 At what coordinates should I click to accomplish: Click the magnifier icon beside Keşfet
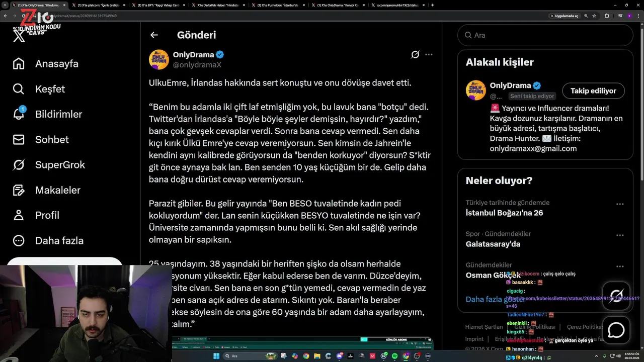pos(19,89)
